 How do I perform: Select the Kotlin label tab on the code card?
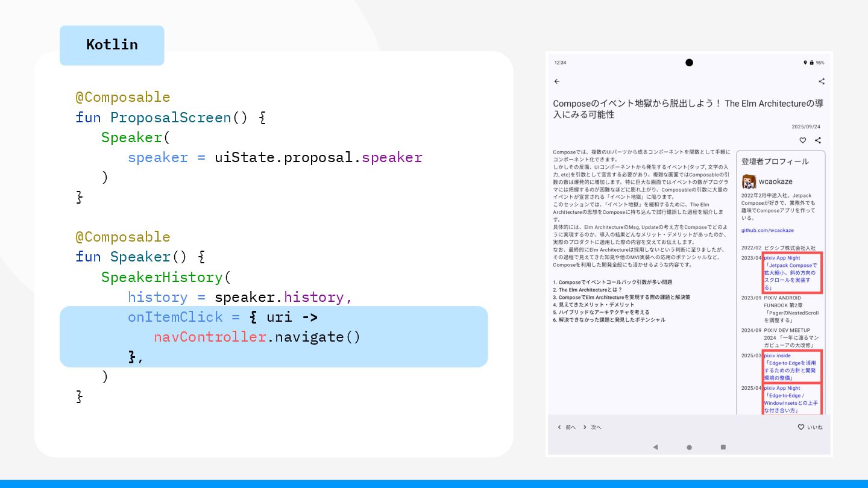(x=112, y=45)
